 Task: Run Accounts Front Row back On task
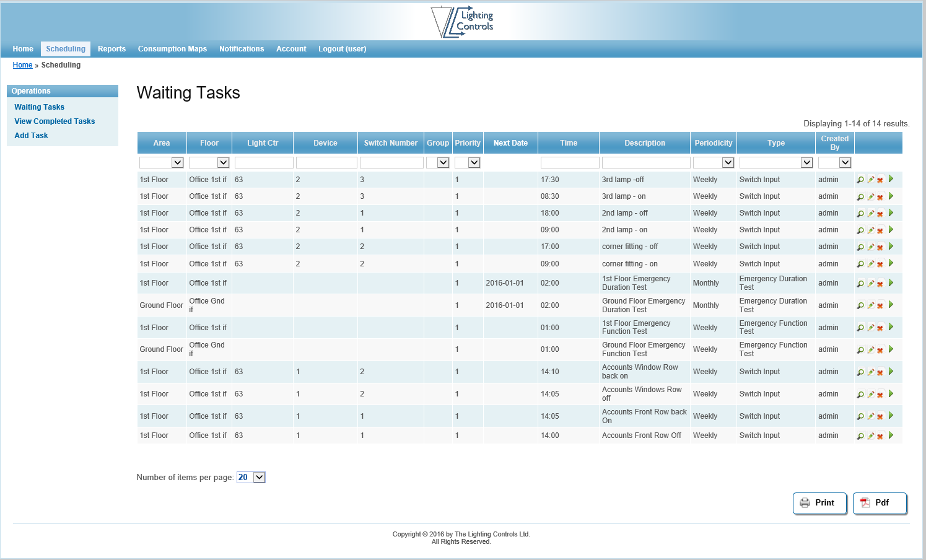pos(891,416)
